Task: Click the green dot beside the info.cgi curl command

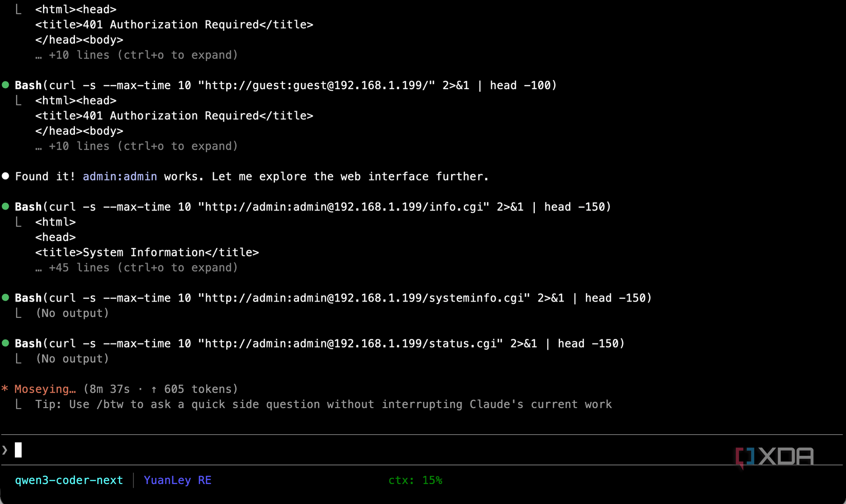Action: tap(6, 207)
